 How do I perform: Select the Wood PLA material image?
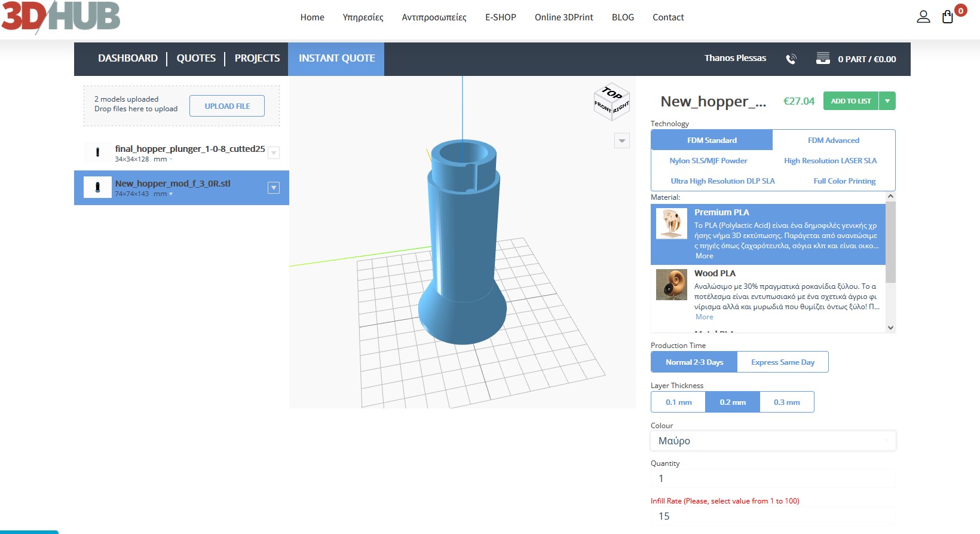click(x=672, y=284)
